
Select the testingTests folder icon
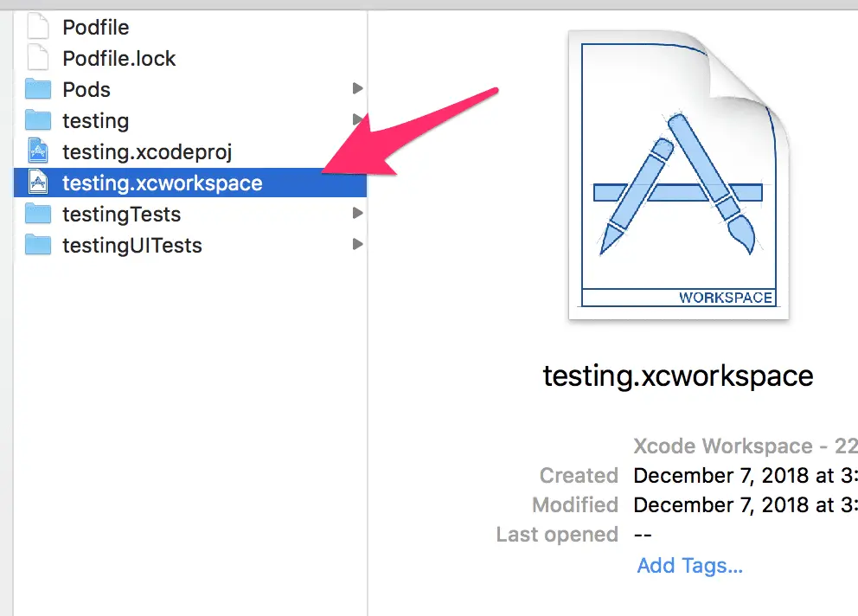coord(38,214)
